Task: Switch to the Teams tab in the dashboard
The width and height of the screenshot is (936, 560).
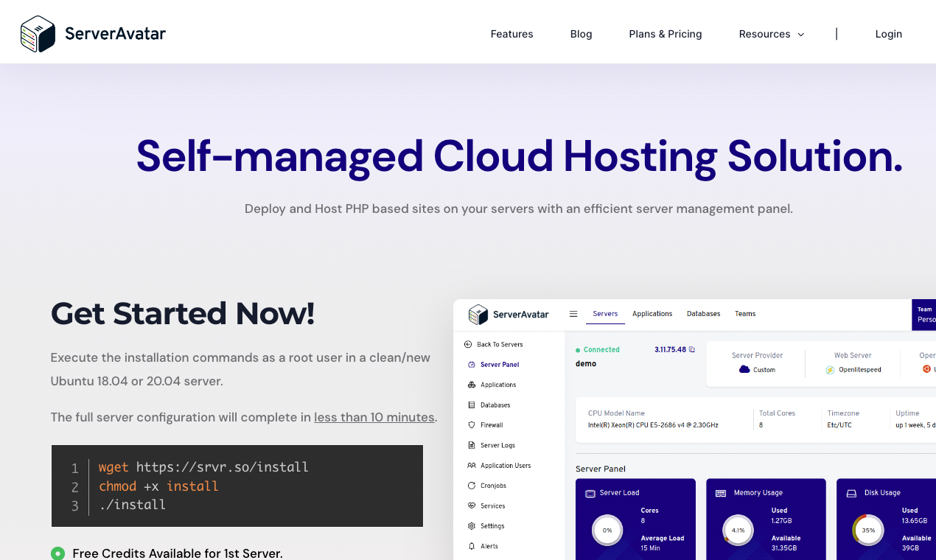Action: (745, 314)
